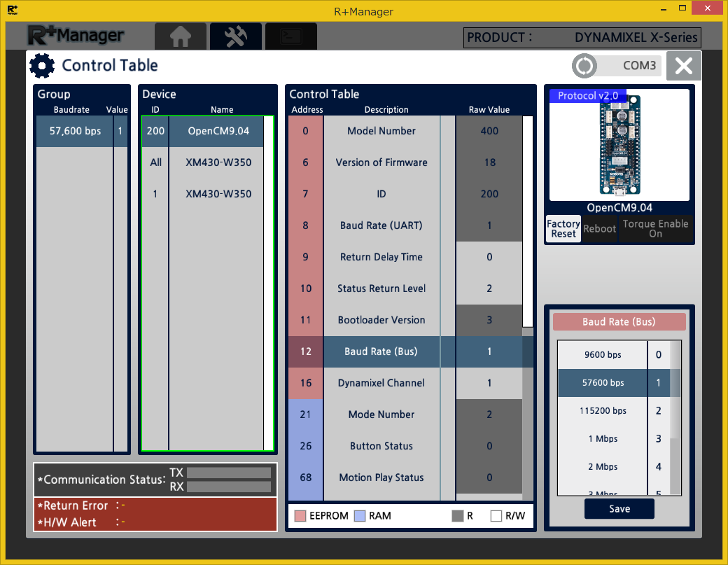Click the Baud Rate (Bus) panel header

tap(619, 322)
